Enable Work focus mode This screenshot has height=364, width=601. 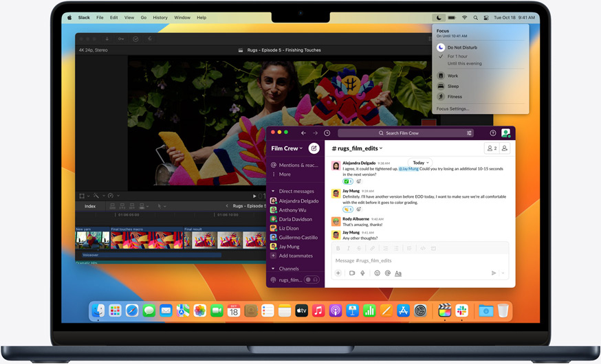coord(452,76)
